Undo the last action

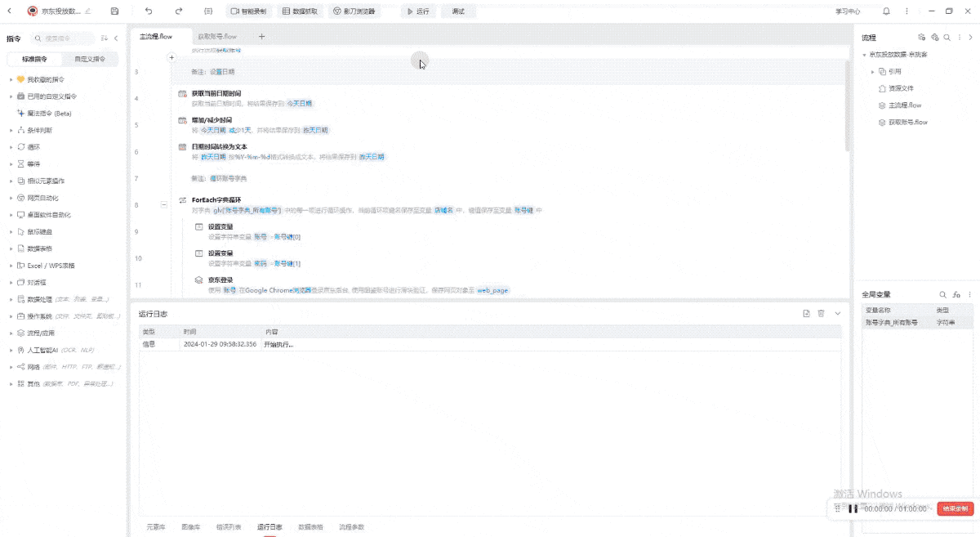(148, 11)
